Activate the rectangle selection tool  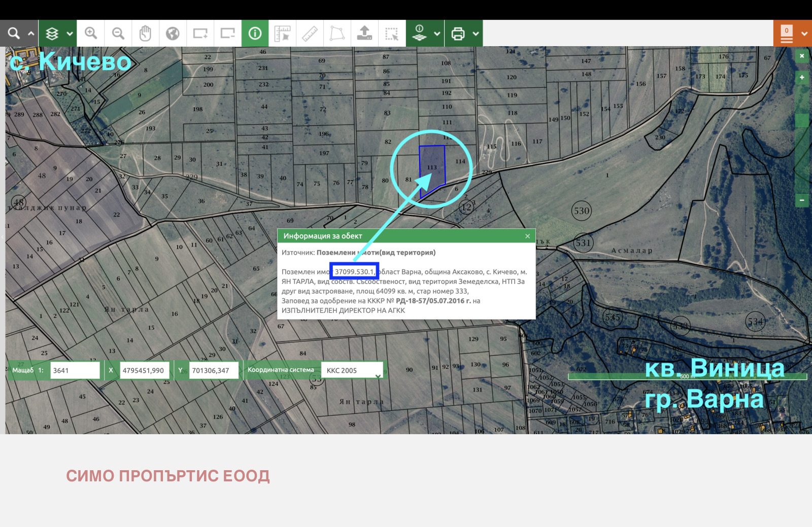391,33
